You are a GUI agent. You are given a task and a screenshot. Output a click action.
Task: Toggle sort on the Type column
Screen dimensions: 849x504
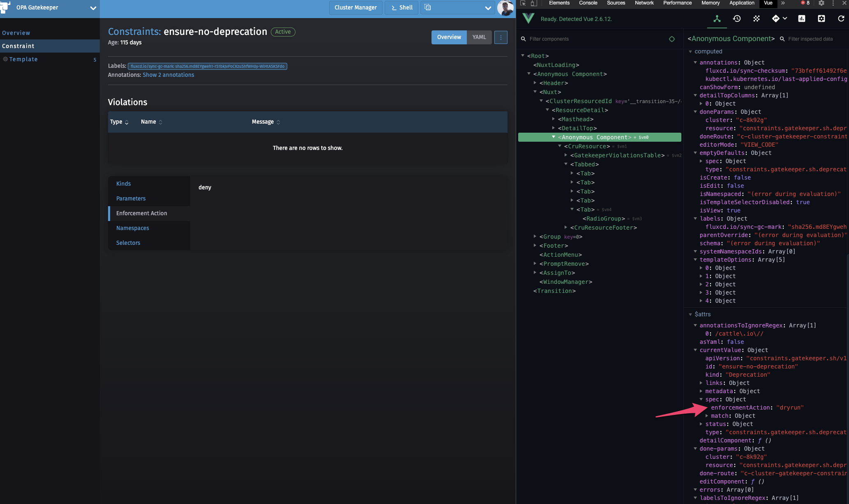126,122
